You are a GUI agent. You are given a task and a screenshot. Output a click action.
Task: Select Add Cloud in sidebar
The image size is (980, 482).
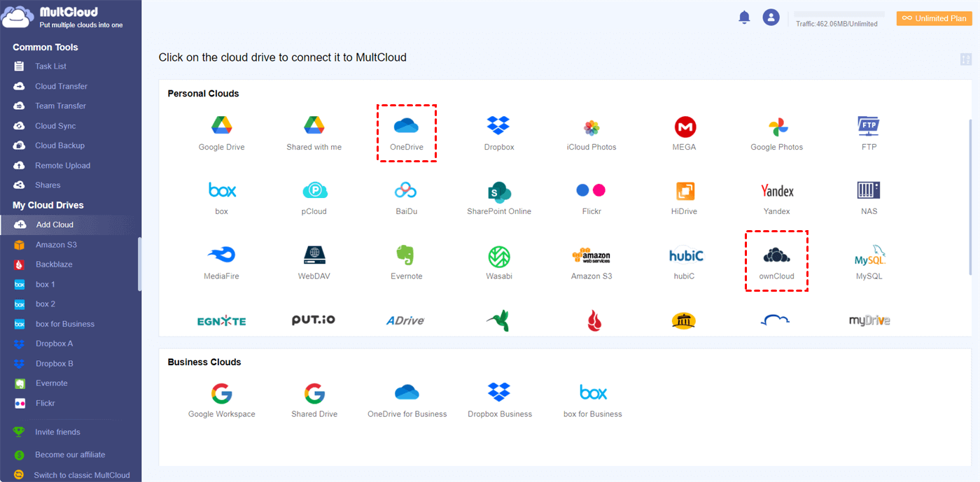pos(71,225)
